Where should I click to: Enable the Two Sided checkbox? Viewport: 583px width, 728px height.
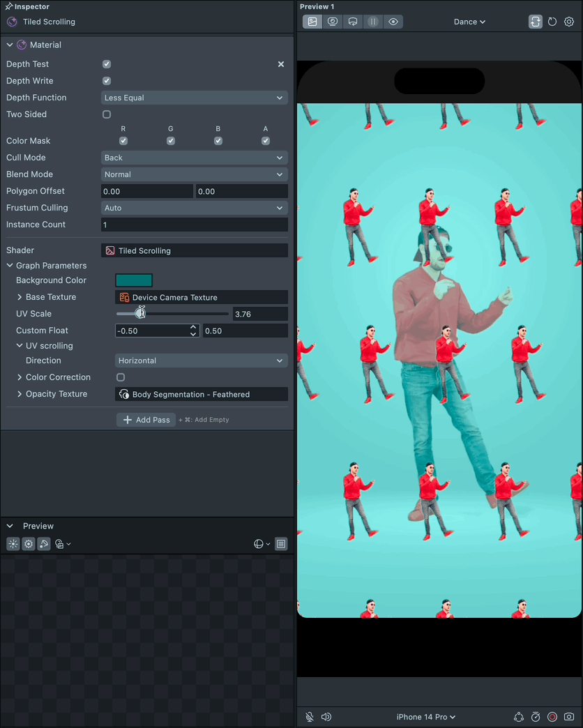coord(107,114)
